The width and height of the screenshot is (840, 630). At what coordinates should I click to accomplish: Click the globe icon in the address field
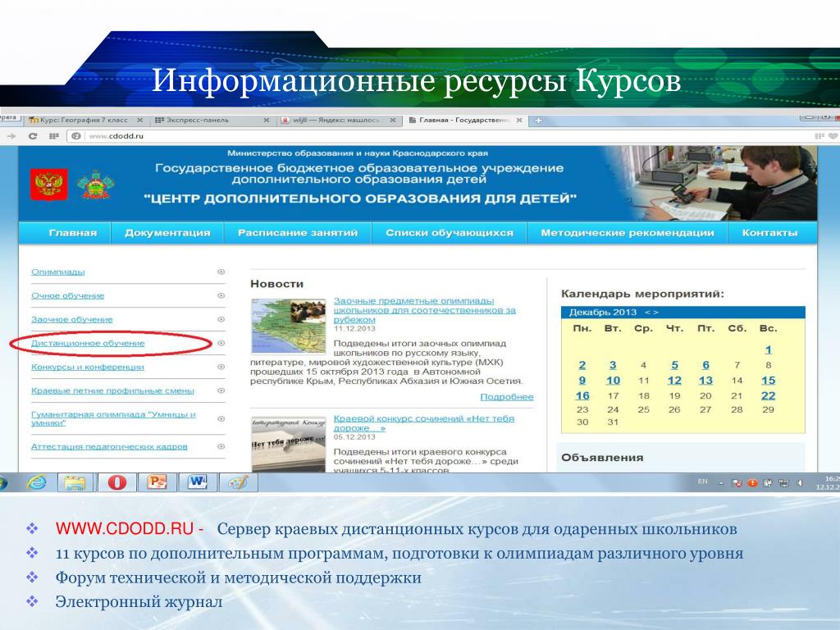coord(76,136)
